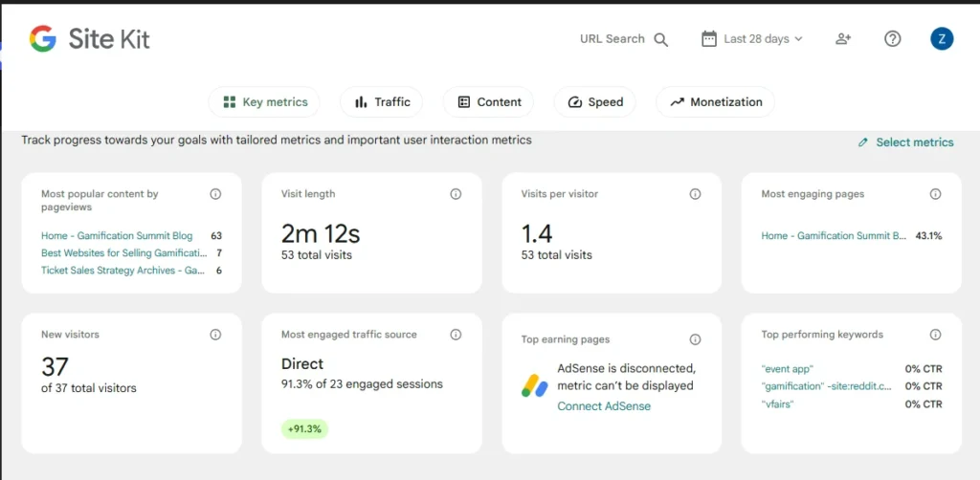
Task: Show info for Top performing keywords card
Action: [935, 335]
